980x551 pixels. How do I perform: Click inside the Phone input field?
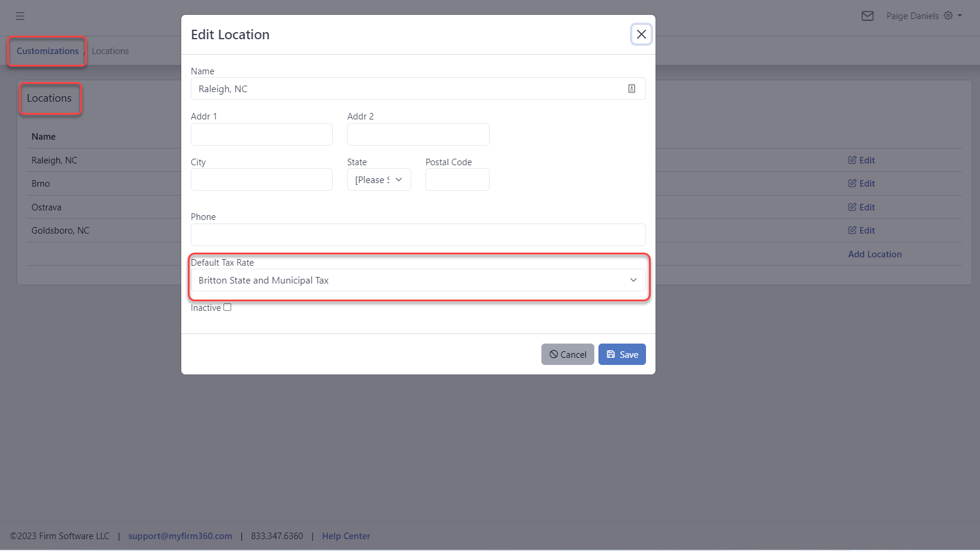tap(418, 234)
